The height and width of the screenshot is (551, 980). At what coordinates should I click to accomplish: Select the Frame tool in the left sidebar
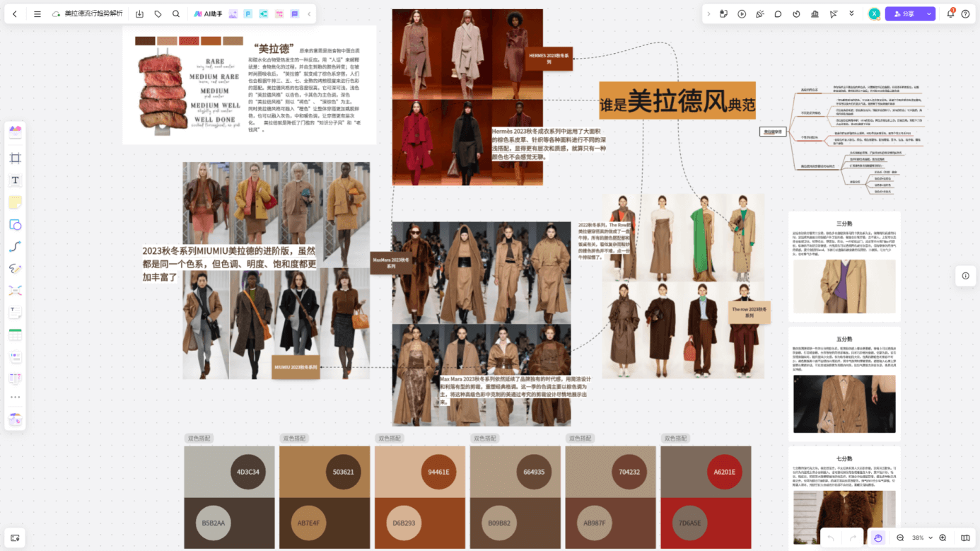tap(15, 158)
